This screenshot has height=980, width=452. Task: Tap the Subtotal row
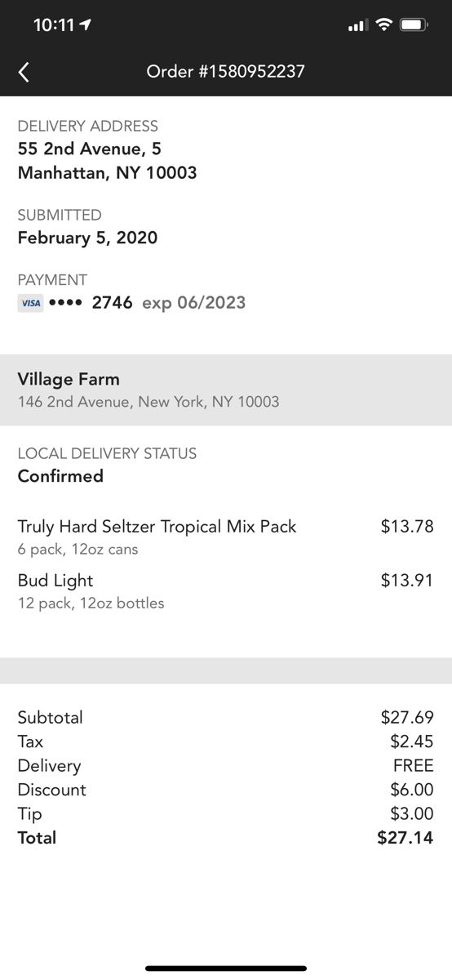click(226, 718)
